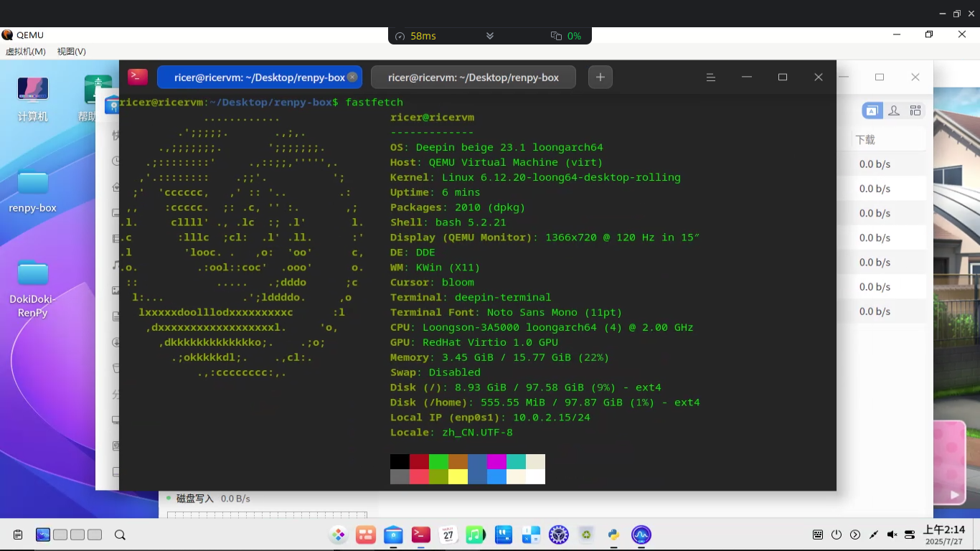Screen dimensions: 980x551
Task: Open the DokiDoki-RenPy desktop folder
Action: [33, 288]
